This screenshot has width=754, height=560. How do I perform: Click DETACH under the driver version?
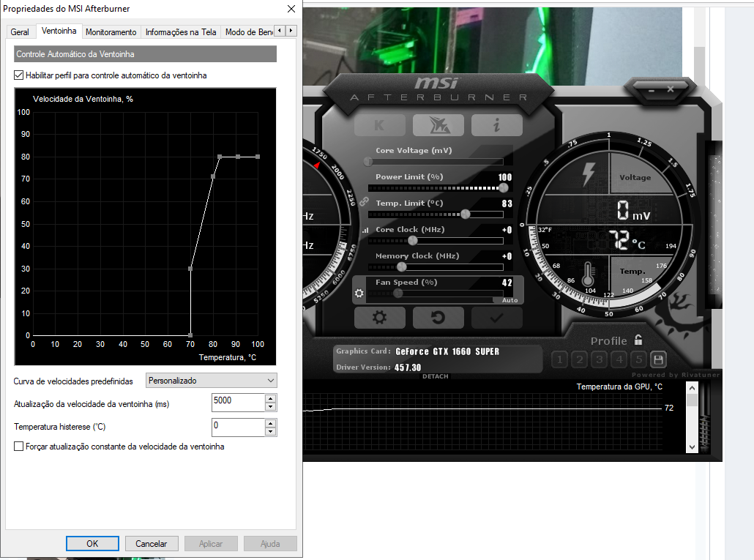(x=435, y=376)
